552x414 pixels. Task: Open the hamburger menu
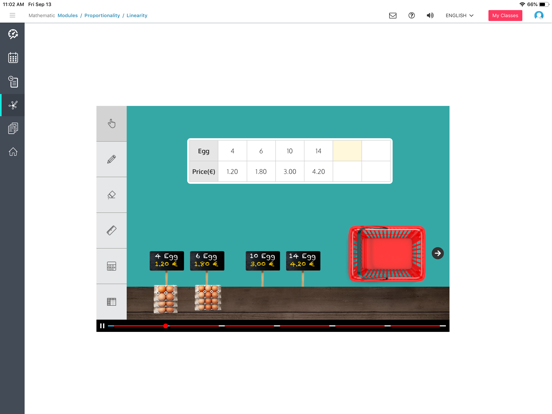pyautogui.click(x=12, y=15)
